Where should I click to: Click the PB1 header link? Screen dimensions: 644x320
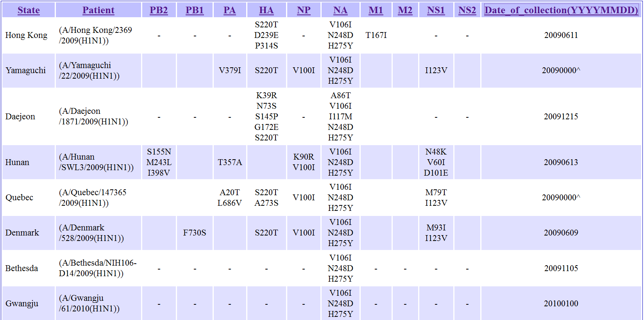pos(195,10)
